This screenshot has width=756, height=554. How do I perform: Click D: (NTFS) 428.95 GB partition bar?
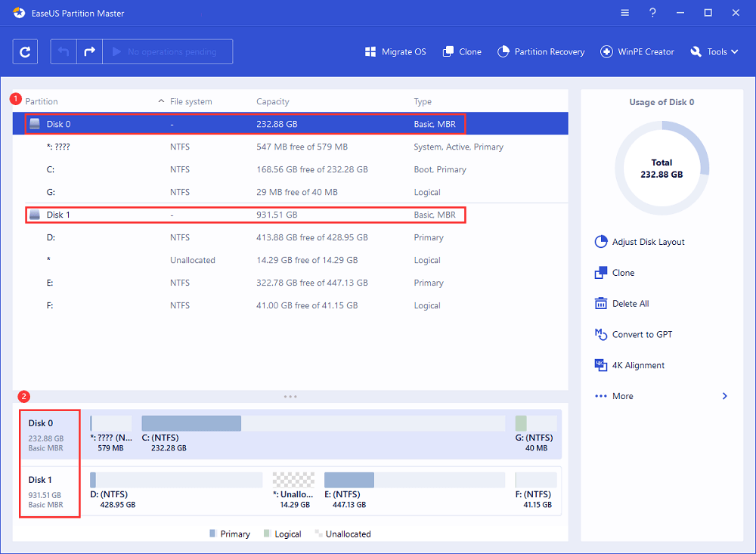tap(176, 480)
